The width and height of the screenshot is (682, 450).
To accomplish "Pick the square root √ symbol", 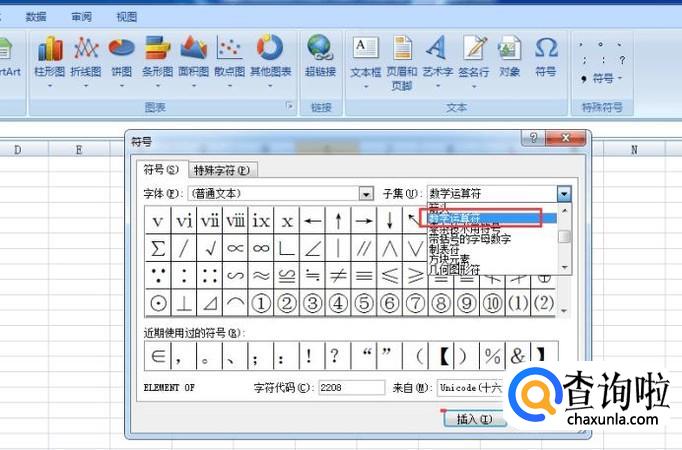I will click(209, 248).
